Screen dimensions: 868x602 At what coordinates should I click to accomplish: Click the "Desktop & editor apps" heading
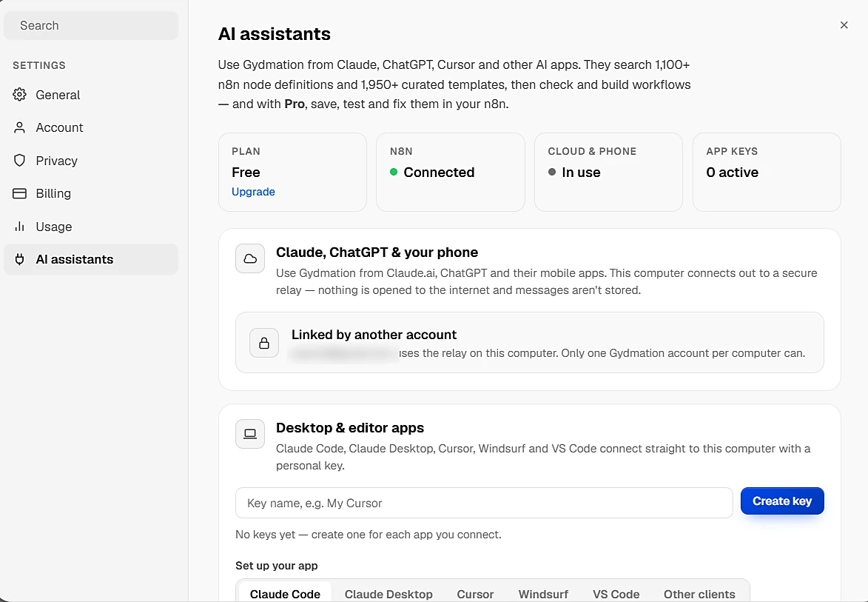(350, 427)
